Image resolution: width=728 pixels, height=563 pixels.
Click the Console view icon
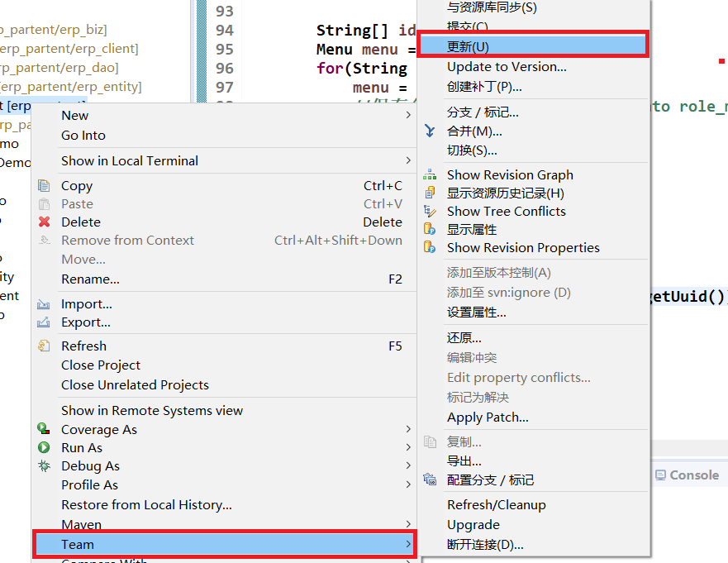pos(660,475)
